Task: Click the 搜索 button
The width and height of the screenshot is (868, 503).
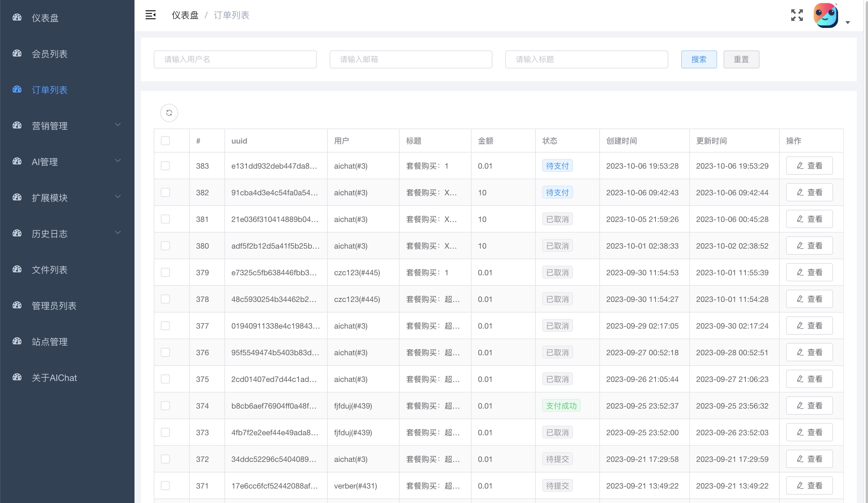Action: point(699,59)
